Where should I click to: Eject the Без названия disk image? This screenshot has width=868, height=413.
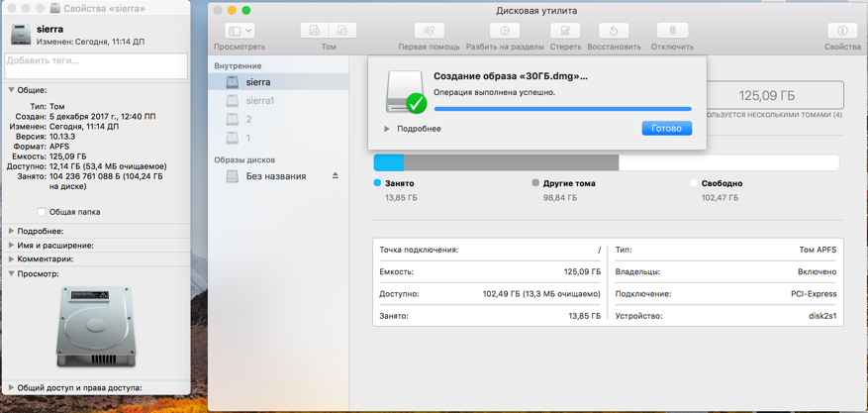(335, 176)
